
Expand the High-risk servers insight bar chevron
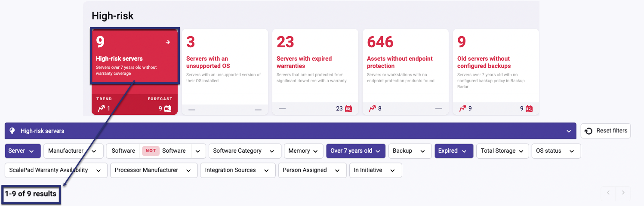coord(569,131)
